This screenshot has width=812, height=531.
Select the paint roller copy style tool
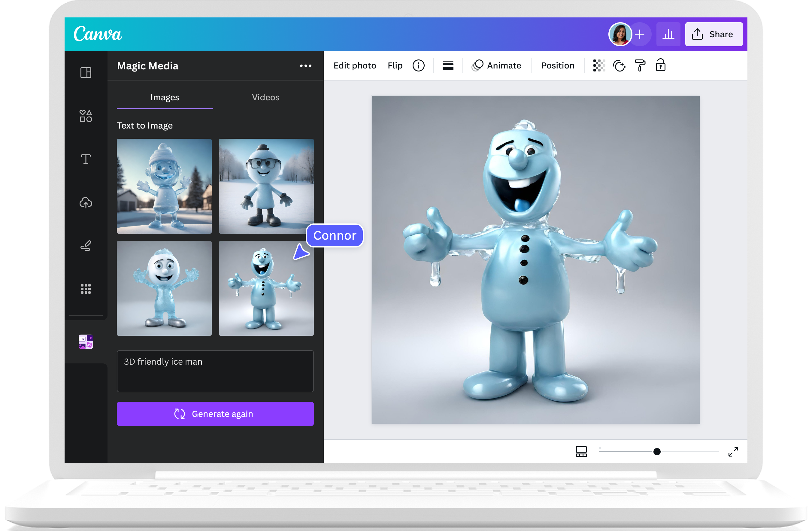[x=640, y=65]
